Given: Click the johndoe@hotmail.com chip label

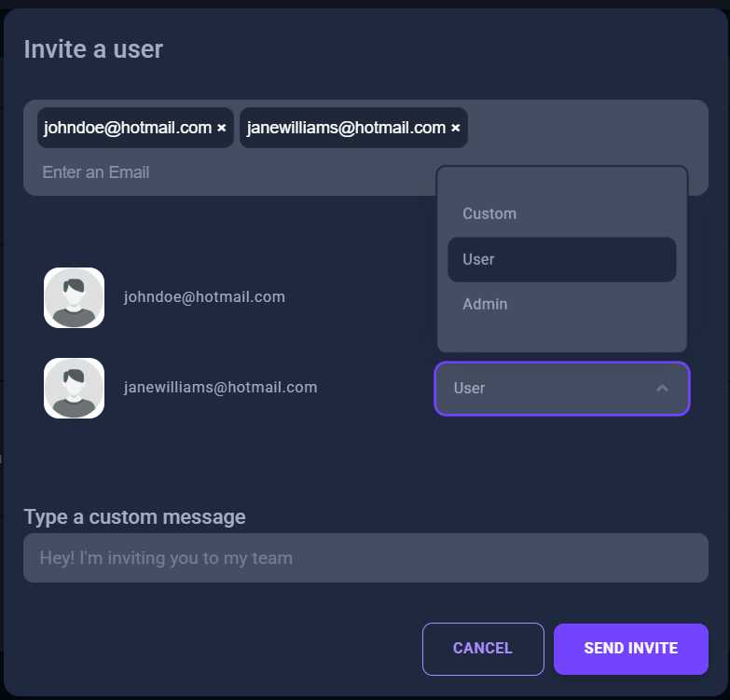Looking at the screenshot, I should tap(128, 128).
